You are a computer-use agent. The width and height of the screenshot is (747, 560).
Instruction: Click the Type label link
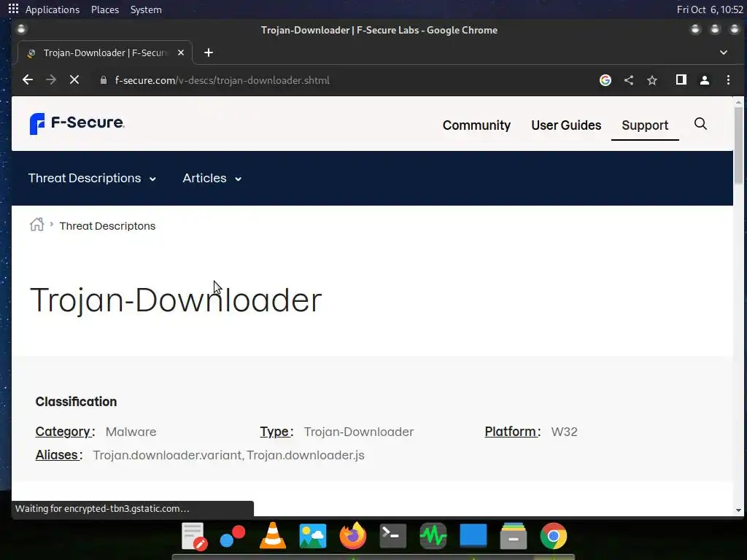274,432
